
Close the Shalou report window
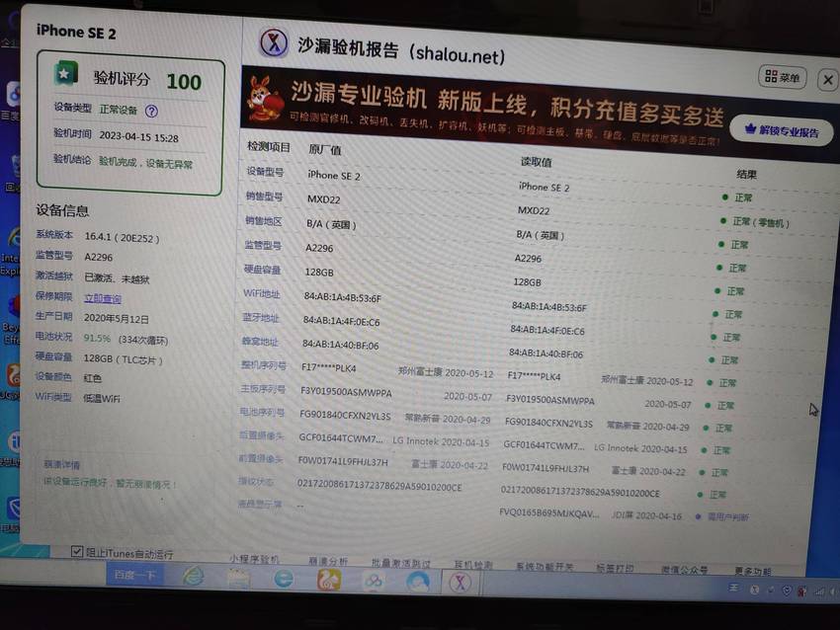pyautogui.click(x=828, y=80)
